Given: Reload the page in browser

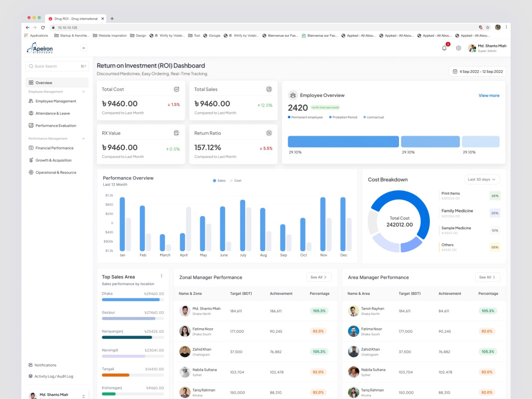Looking at the screenshot, I should coord(43,28).
